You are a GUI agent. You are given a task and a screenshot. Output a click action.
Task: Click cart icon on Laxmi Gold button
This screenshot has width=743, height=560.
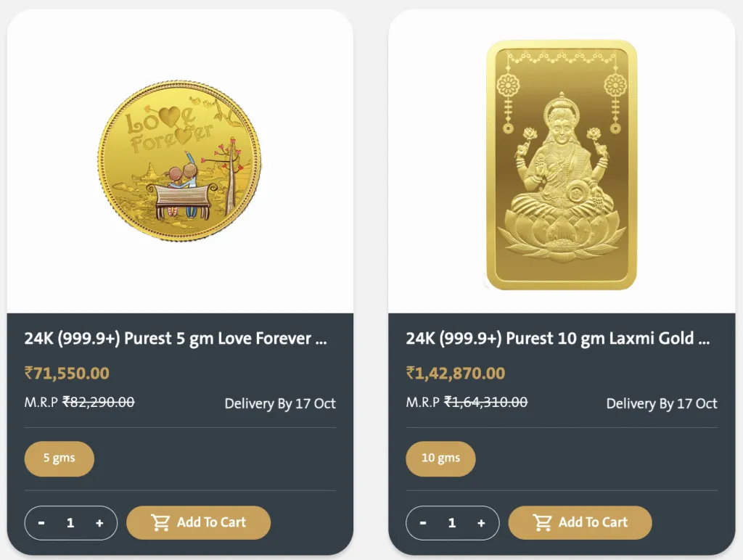click(x=542, y=522)
